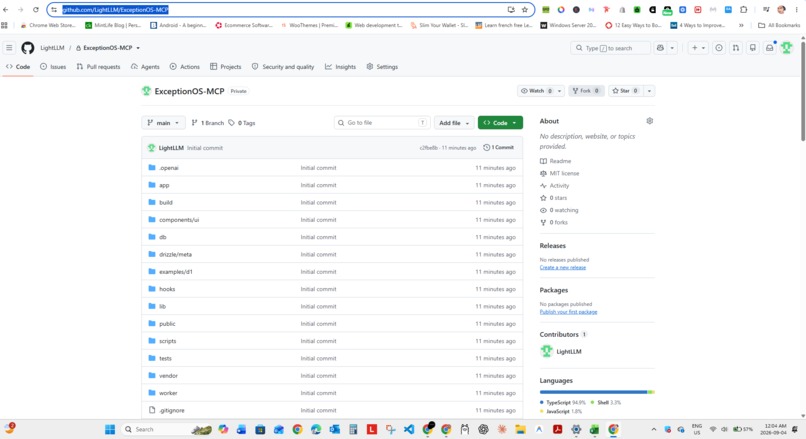Expand the ExceptionOS-MCP repo switcher arrow

point(138,48)
